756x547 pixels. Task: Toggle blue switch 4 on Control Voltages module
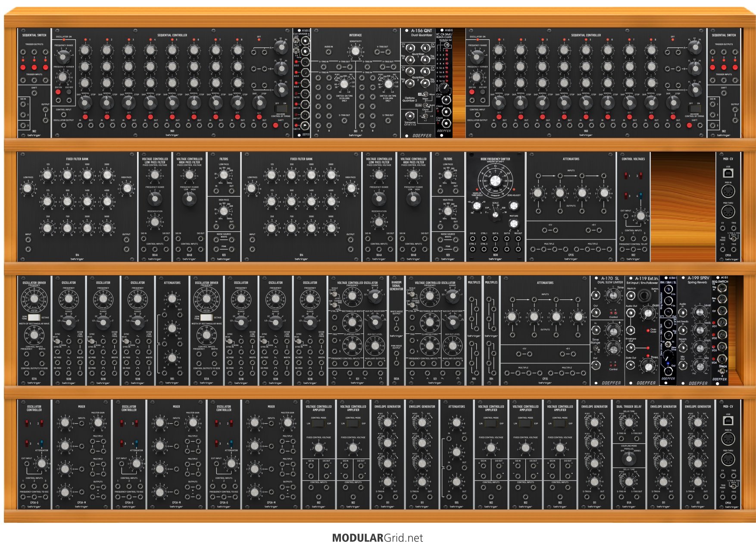pyautogui.click(x=641, y=196)
